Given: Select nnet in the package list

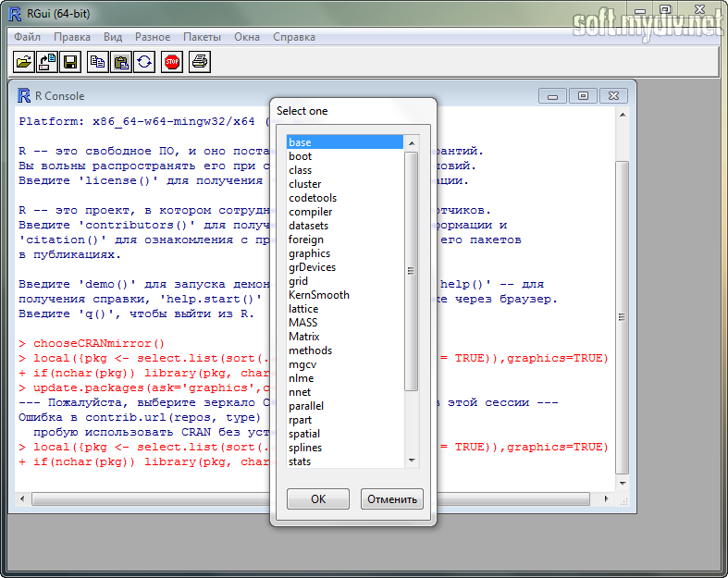Looking at the screenshot, I should click(x=345, y=392).
